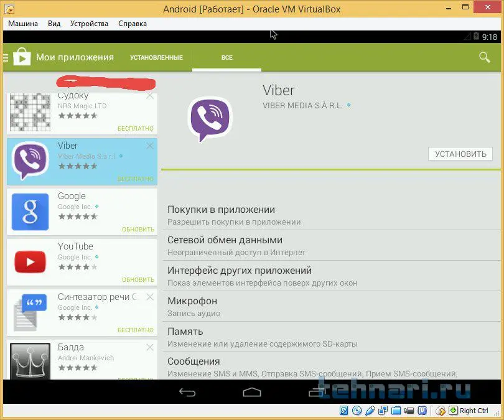Open the Вид menu

coord(54,24)
